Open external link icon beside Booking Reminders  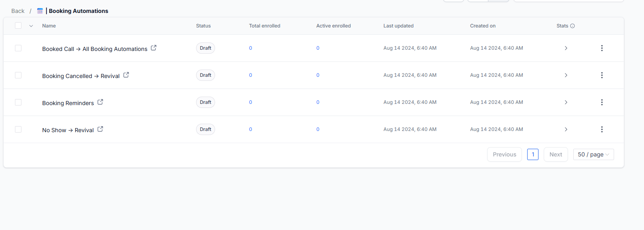point(100,102)
